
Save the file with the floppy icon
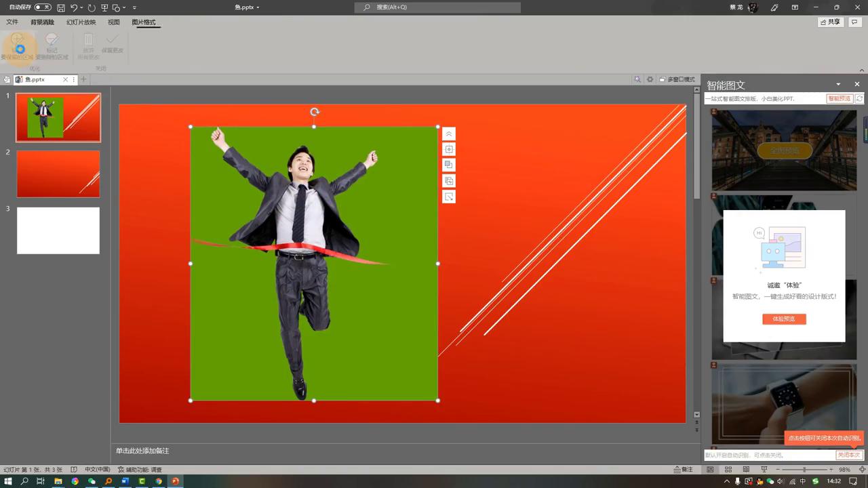click(x=61, y=7)
